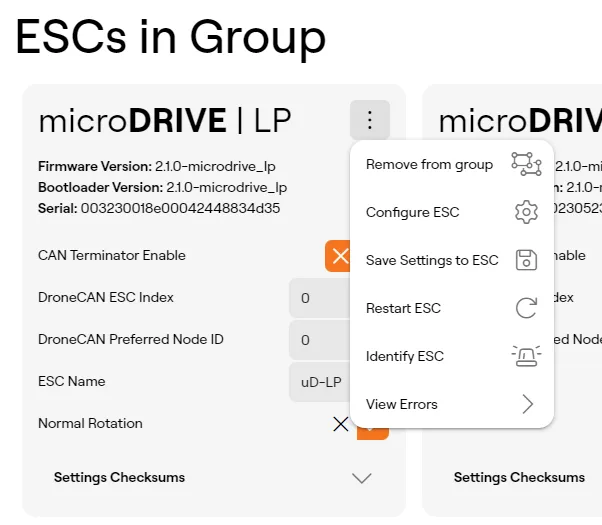
Task: Open View Errors submenu
Action: [x=452, y=404]
